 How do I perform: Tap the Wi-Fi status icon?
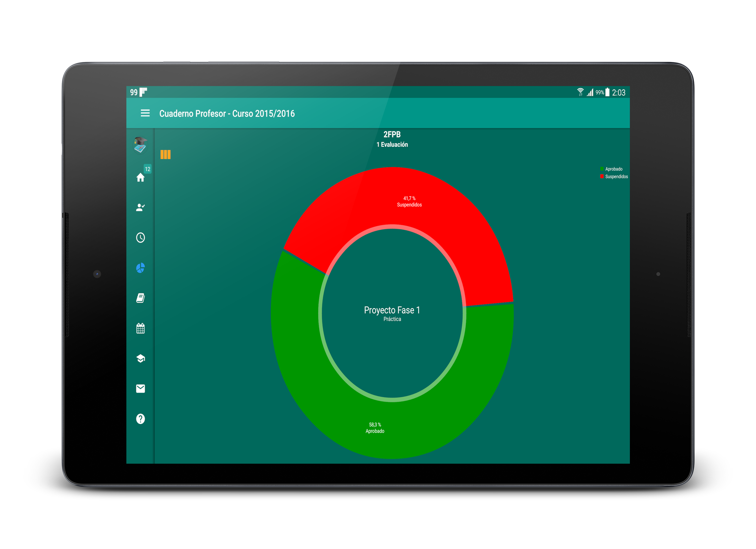(580, 92)
